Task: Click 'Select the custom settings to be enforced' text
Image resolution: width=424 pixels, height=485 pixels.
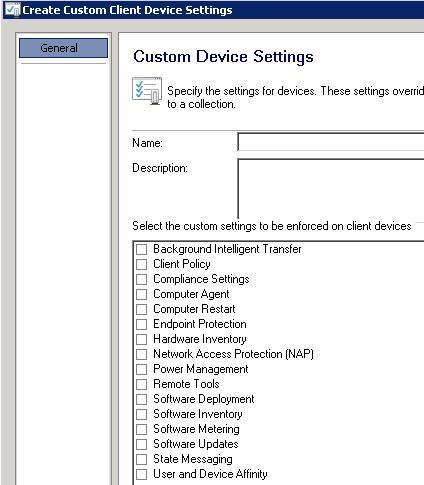Action: (x=272, y=226)
